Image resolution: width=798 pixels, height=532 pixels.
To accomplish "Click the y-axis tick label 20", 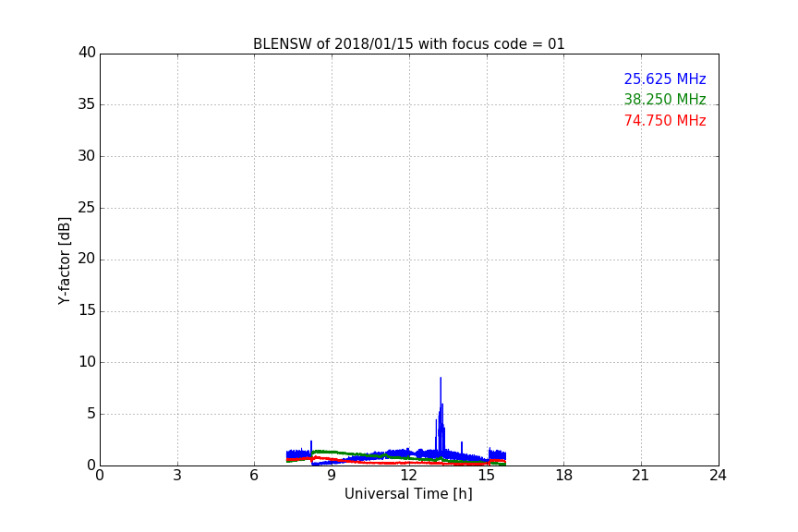I will pyautogui.click(x=87, y=260).
